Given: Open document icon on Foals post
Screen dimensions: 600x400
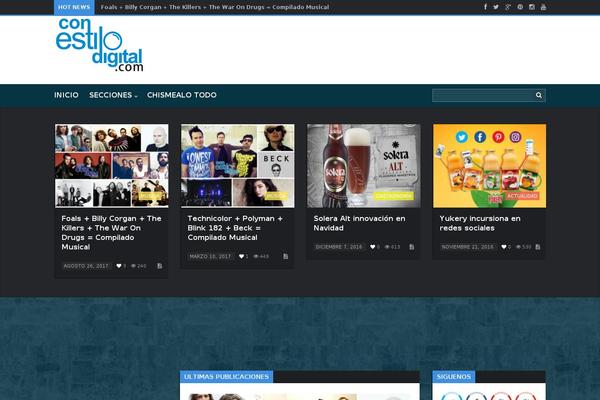Looking at the screenshot, I should click(160, 266).
